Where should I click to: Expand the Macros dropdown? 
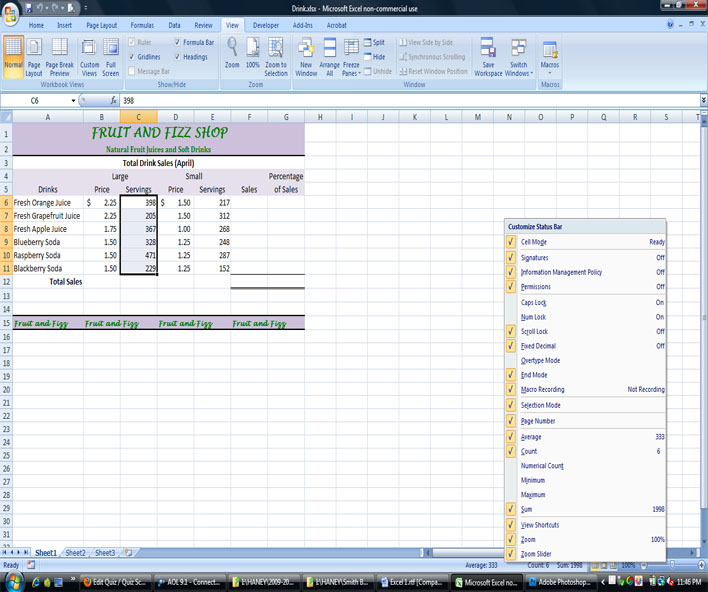(550, 58)
